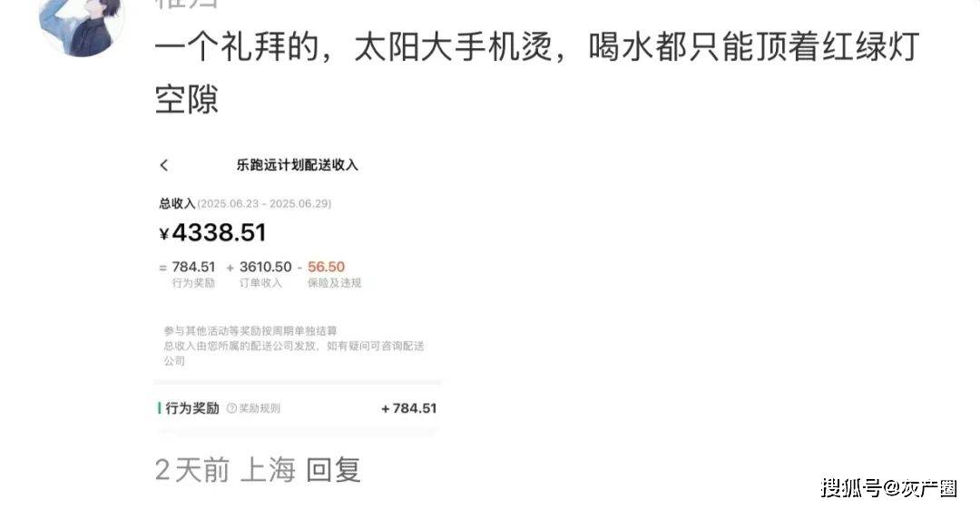Tap the back chevron beside 乐跑远计划配送收入

163,165
